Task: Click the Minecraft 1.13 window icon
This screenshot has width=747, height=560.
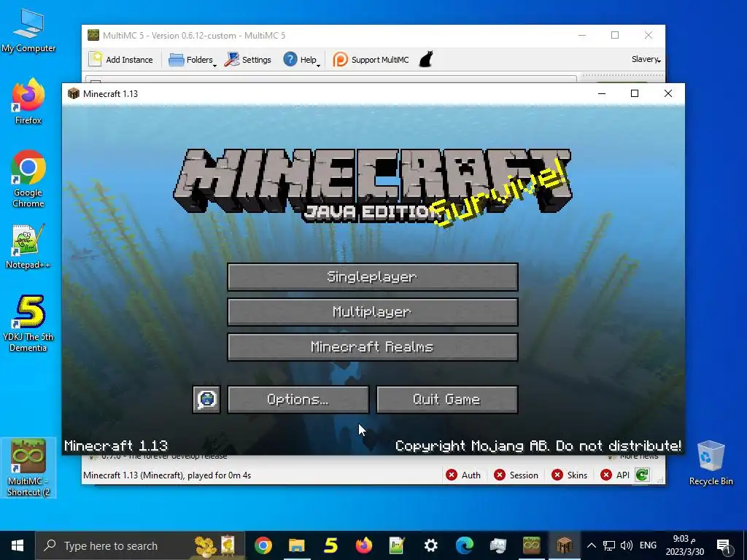Action: [74, 93]
